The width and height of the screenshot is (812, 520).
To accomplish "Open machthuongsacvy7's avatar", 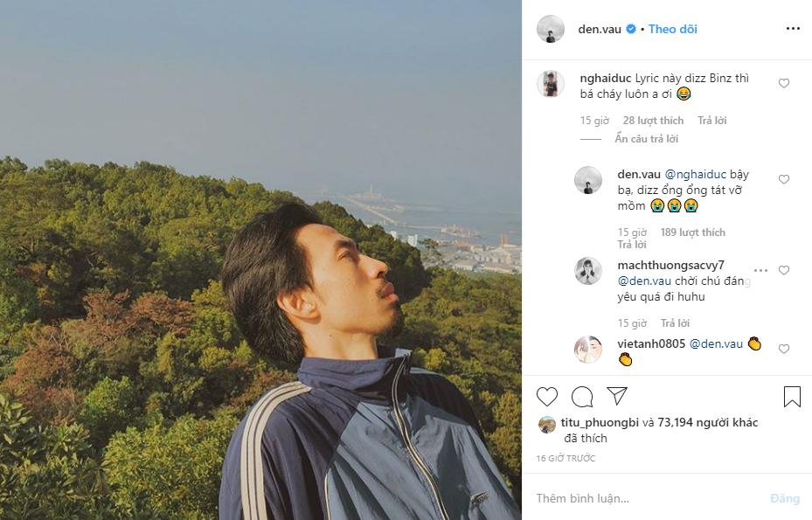I will [x=588, y=271].
